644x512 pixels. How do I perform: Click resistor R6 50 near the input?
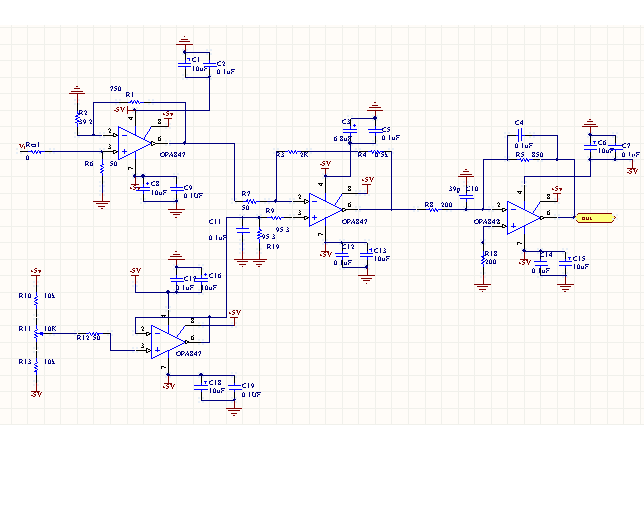[102, 168]
